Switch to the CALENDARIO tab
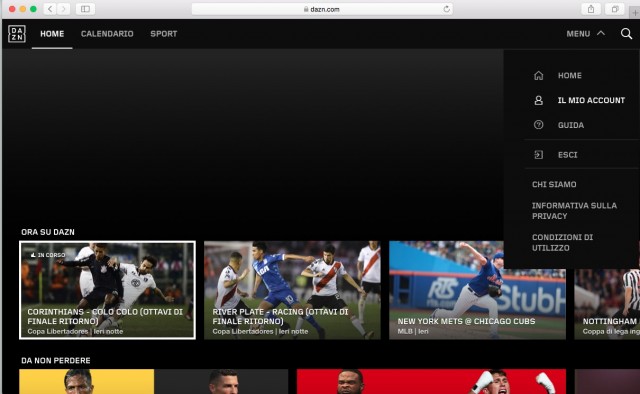This screenshot has height=394, width=640. 107,34
